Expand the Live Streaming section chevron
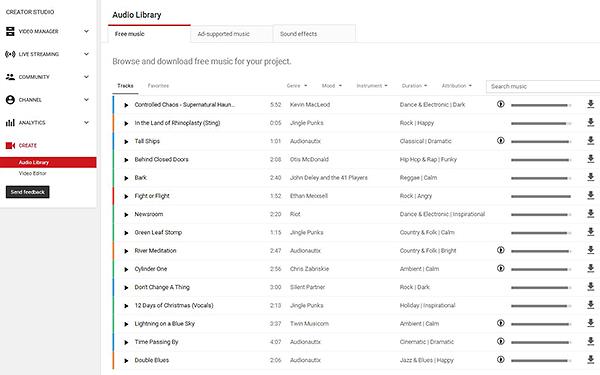The width and height of the screenshot is (600, 375). click(x=86, y=54)
